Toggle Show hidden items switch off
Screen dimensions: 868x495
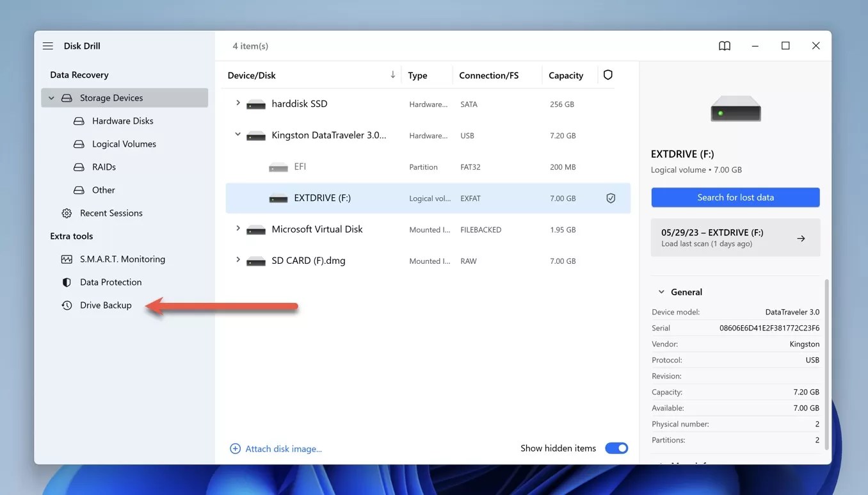click(616, 448)
